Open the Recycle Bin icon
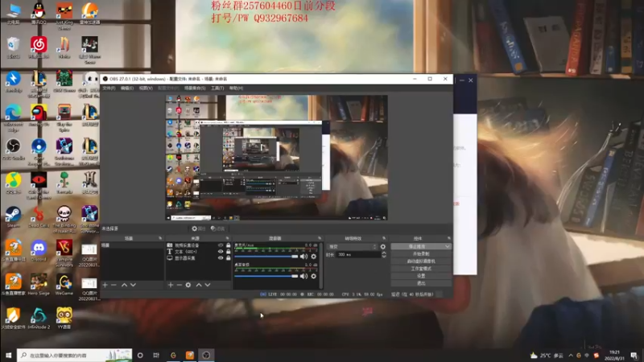The image size is (644, 362). [13, 47]
